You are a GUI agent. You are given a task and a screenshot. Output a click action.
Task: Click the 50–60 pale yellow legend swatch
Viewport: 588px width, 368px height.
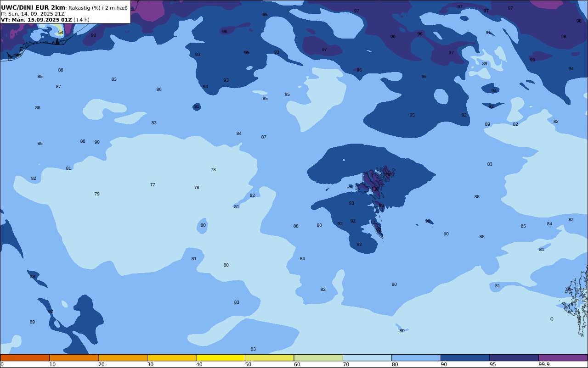point(269,357)
